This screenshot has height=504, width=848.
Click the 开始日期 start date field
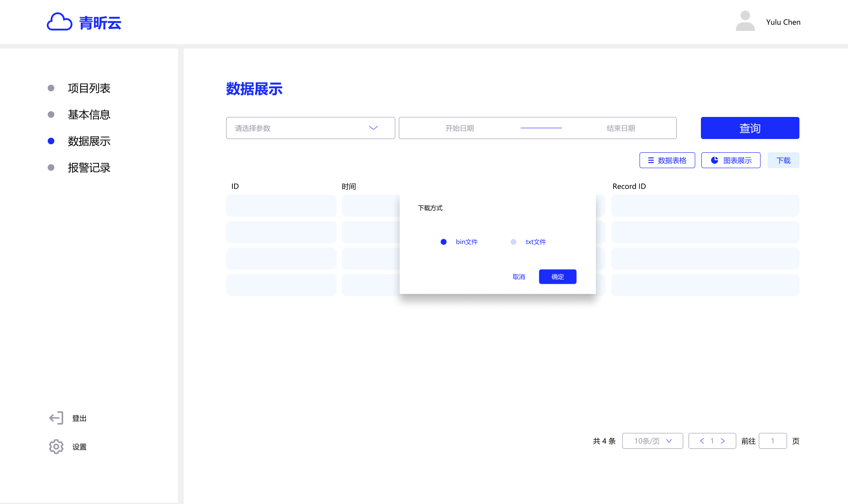(459, 128)
